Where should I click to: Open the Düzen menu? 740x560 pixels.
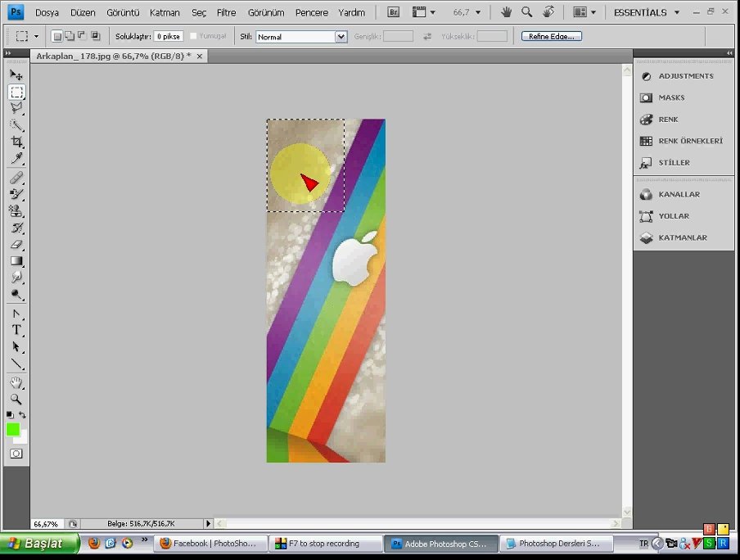click(83, 13)
